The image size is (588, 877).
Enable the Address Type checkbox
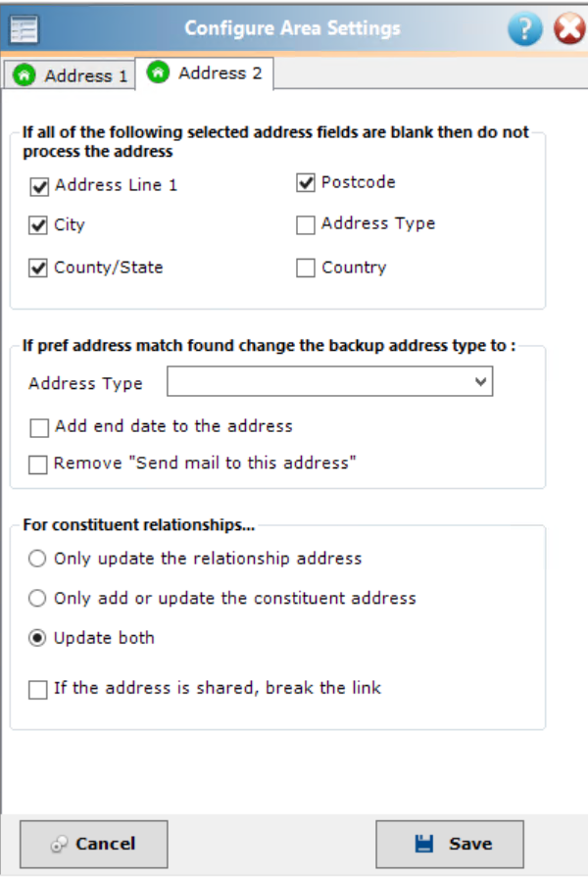[306, 224]
